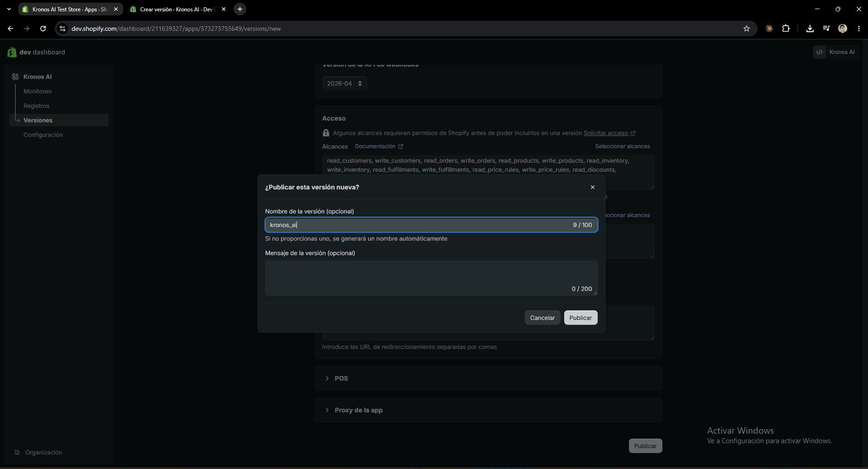Open Organización at sidebar bottom
Screen dimensions: 868x469
[43, 452]
